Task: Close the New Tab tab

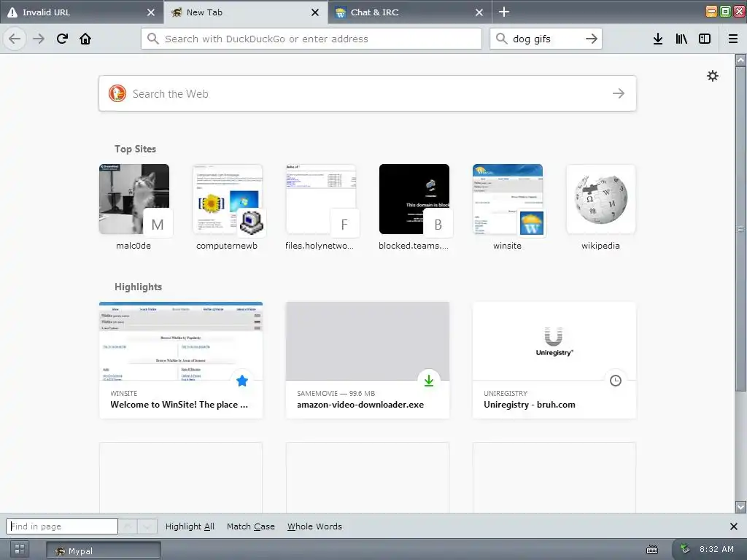Action: coord(315,12)
